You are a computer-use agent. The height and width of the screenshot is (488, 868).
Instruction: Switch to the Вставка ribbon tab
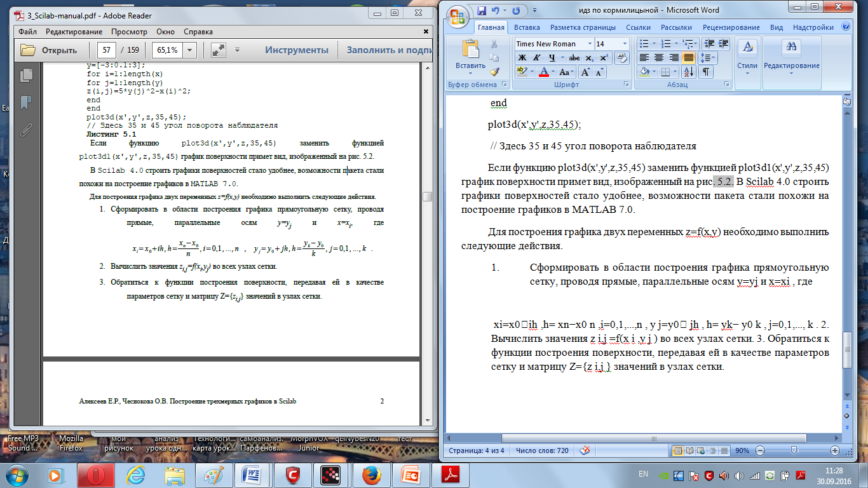coord(527,27)
